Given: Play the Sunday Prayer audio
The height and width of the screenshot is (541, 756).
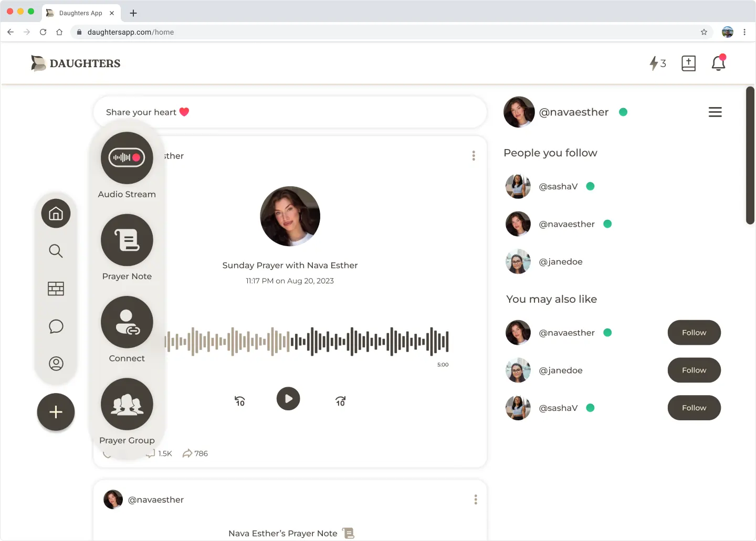Looking at the screenshot, I should click(288, 399).
